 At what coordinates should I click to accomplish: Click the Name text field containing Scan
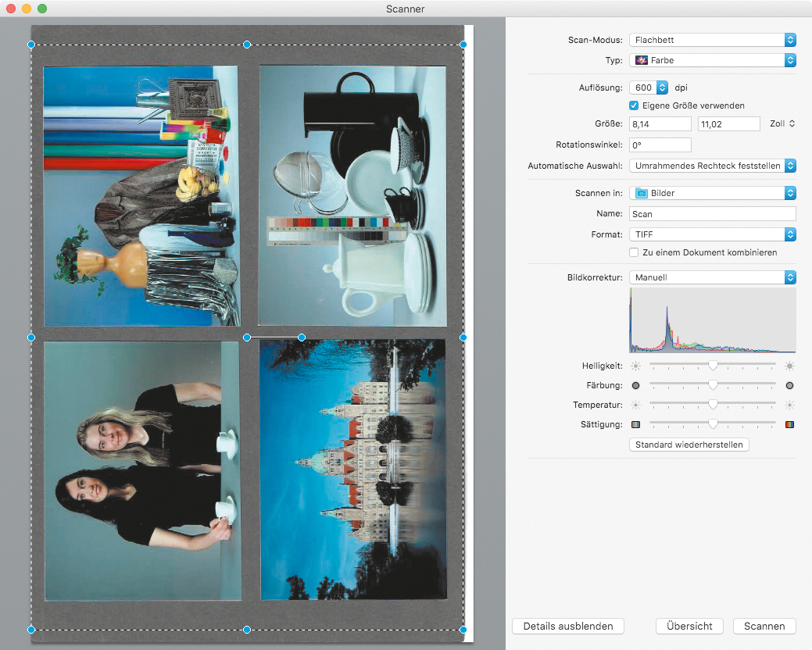712,214
